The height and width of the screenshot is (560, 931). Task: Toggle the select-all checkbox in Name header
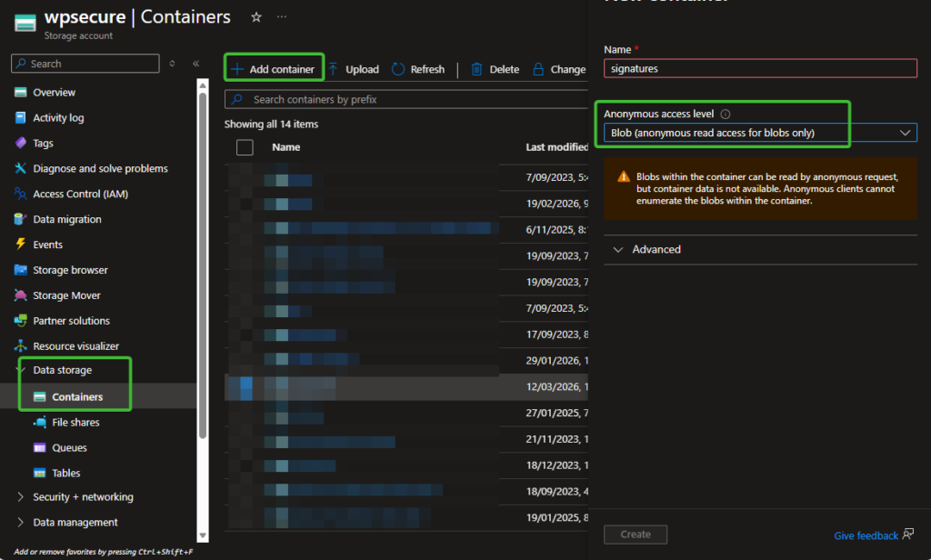[245, 147]
